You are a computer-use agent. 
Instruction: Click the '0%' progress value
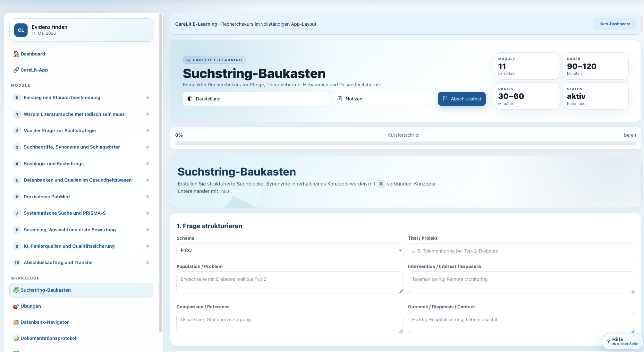(x=179, y=135)
